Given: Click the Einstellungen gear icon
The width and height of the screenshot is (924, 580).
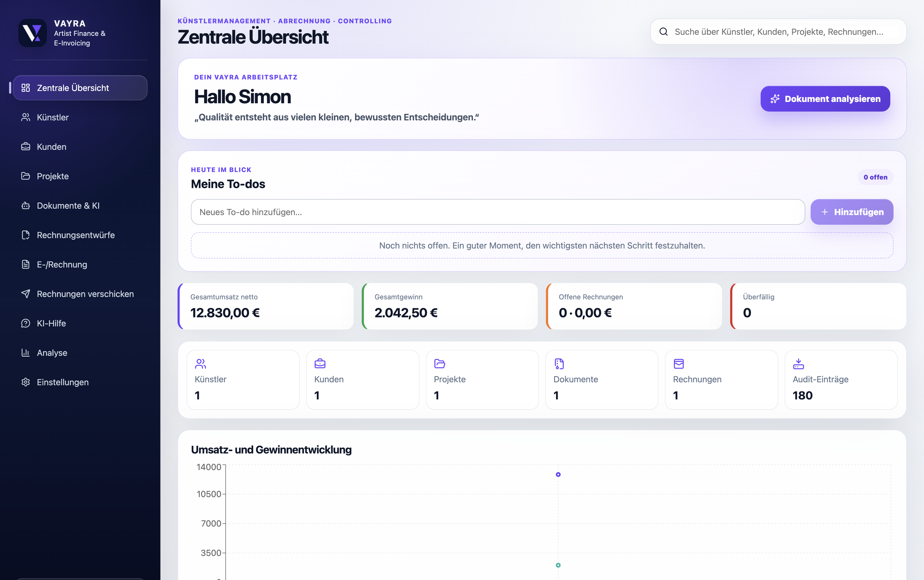Looking at the screenshot, I should point(26,382).
